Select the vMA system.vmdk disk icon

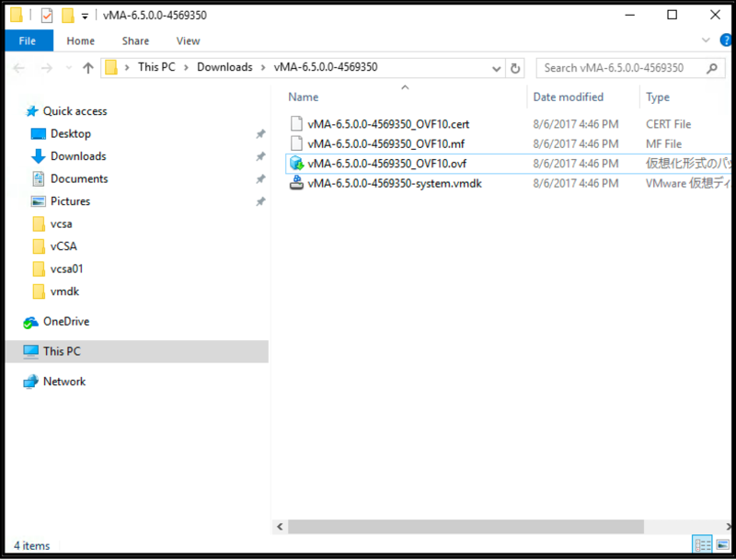click(296, 182)
